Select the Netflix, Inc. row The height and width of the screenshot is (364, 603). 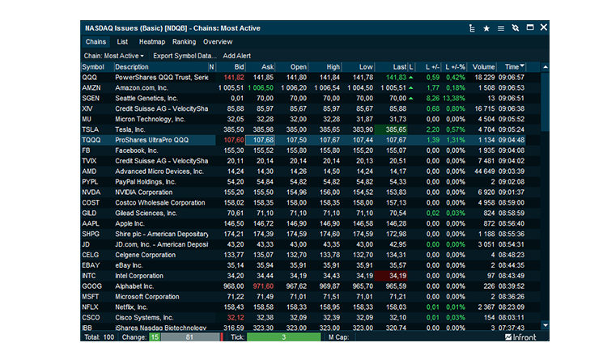(x=303, y=307)
